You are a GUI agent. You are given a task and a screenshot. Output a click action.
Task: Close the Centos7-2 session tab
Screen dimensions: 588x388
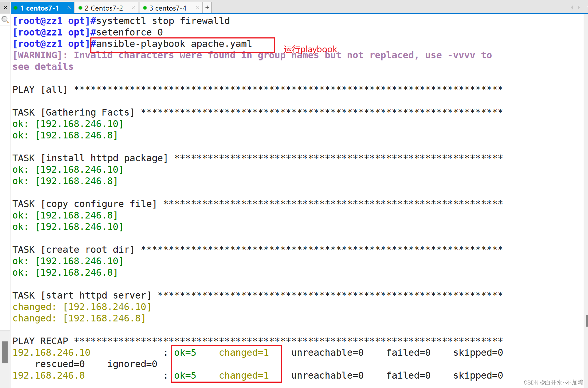(134, 7)
